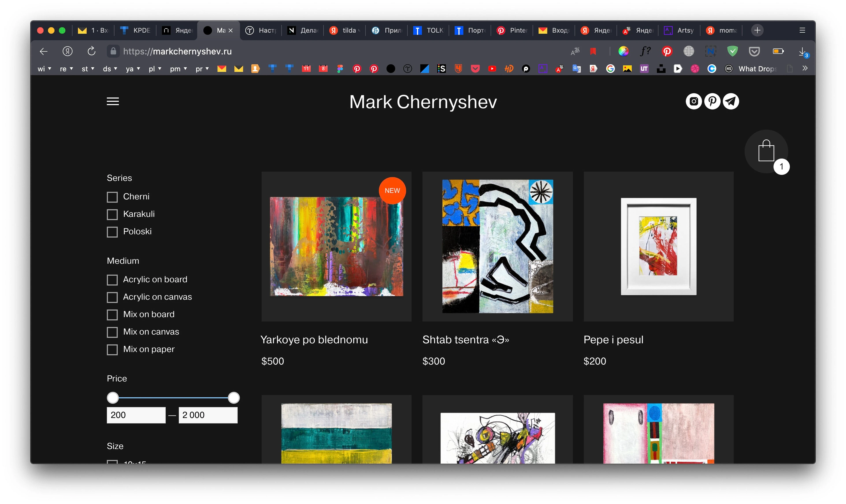Switch to the TOLK browser tab

tap(428, 30)
